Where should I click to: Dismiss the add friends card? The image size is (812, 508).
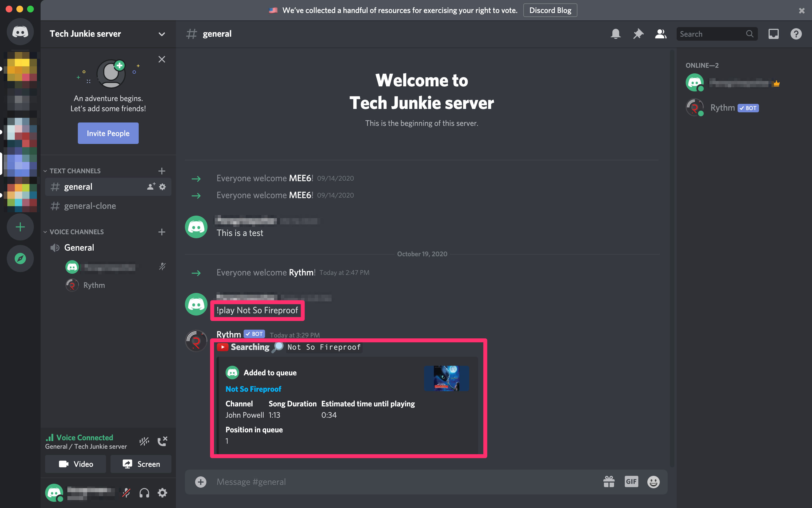tap(162, 60)
